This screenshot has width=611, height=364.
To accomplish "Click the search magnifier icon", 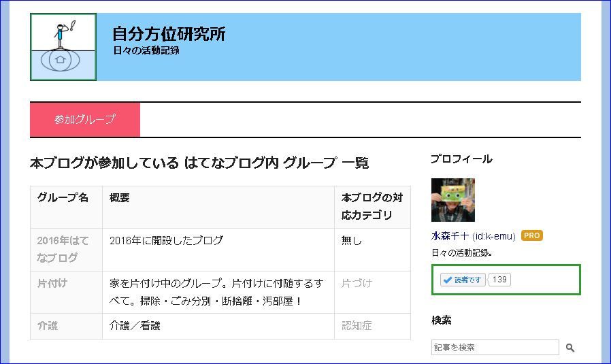I will 569,348.
